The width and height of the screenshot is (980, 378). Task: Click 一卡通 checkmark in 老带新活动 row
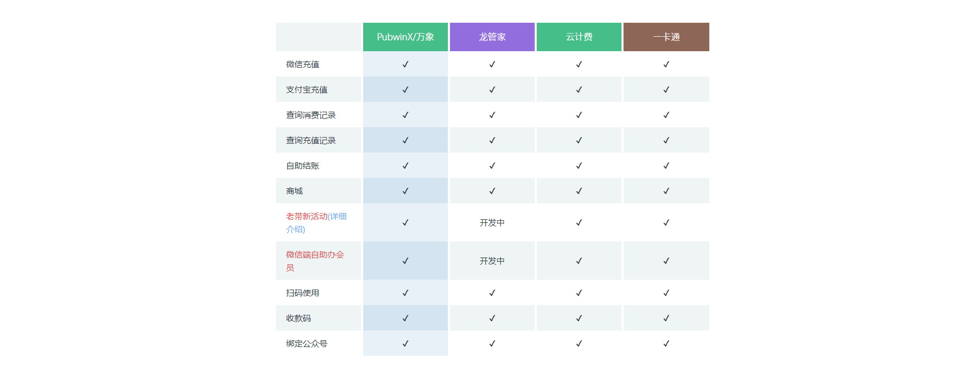click(666, 222)
